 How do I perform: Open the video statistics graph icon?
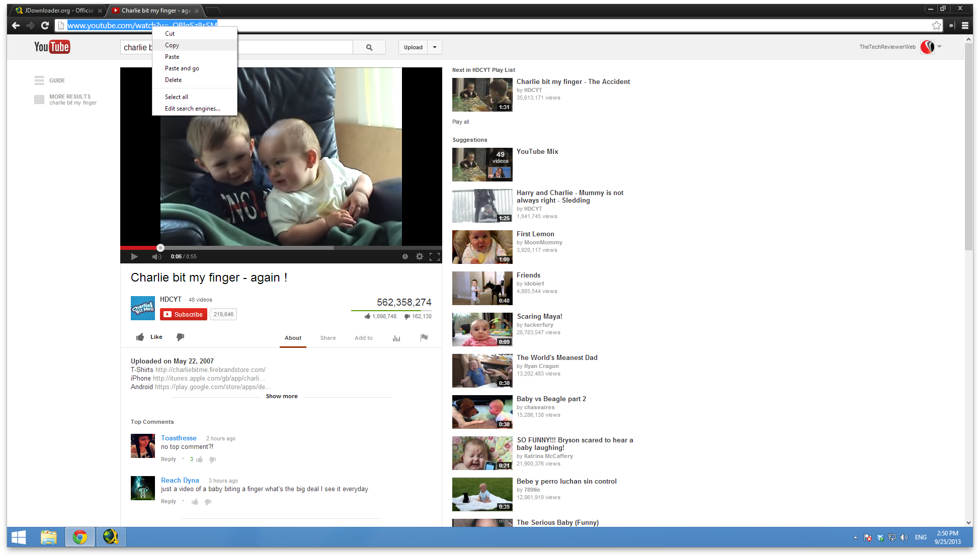point(396,338)
